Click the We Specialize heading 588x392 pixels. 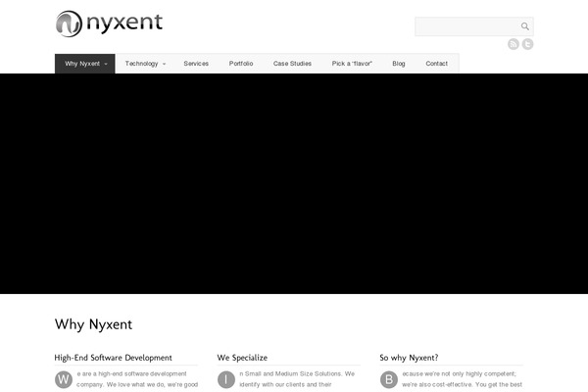[x=242, y=358]
